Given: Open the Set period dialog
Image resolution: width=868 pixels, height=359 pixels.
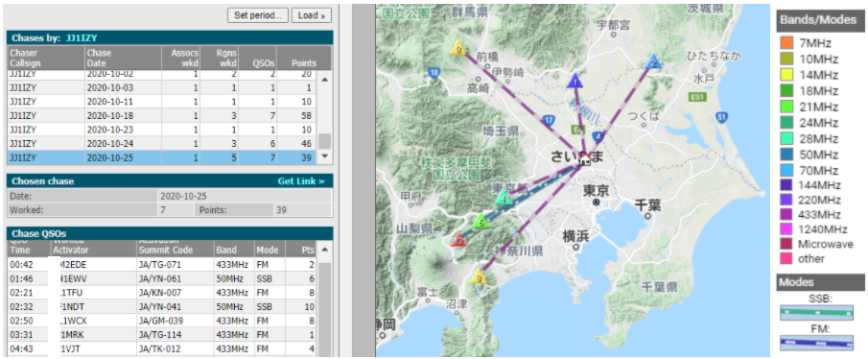Looking at the screenshot, I should point(257,15).
